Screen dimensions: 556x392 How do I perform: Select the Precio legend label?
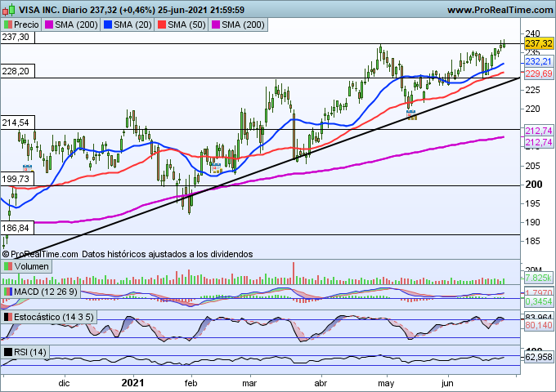(x=26, y=24)
